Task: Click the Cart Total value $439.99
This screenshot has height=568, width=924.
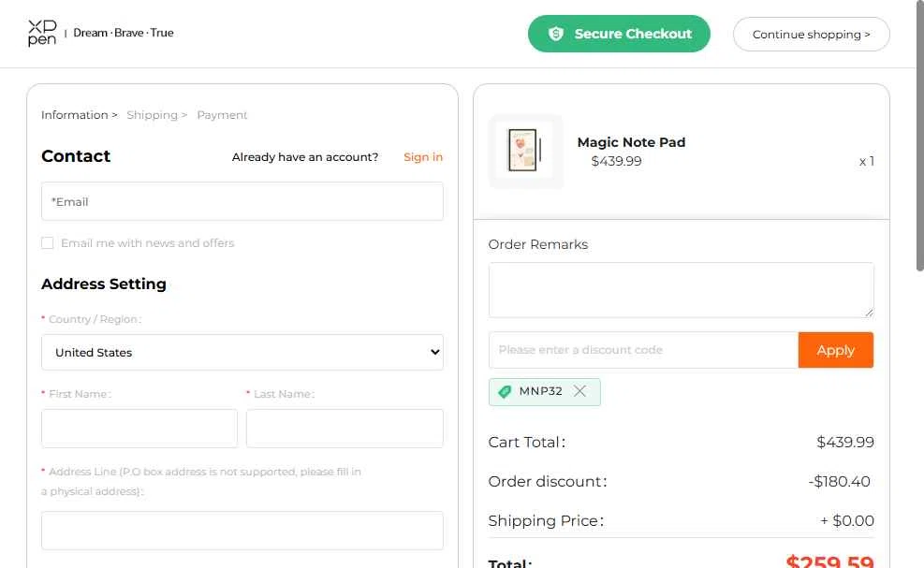Action: [845, 442]
